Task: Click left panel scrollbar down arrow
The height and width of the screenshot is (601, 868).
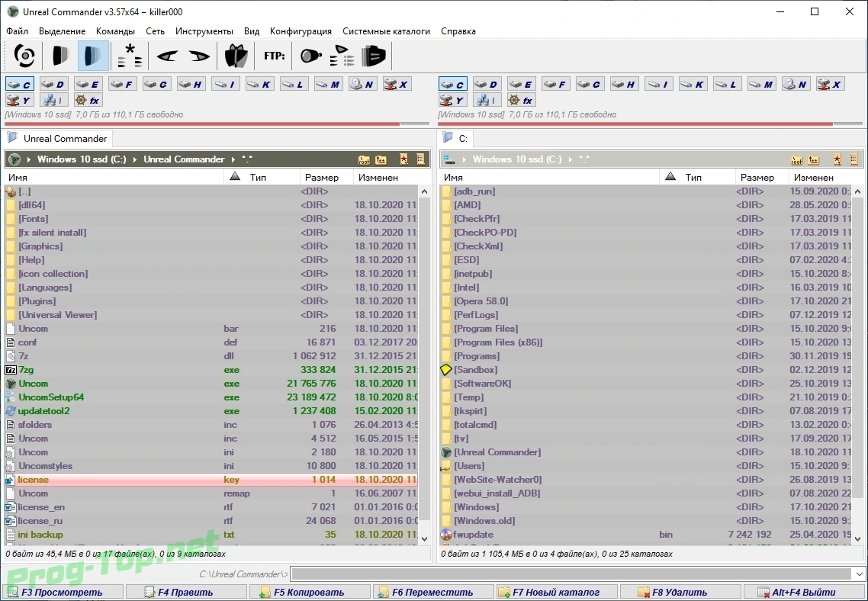Action: point(425,538)
